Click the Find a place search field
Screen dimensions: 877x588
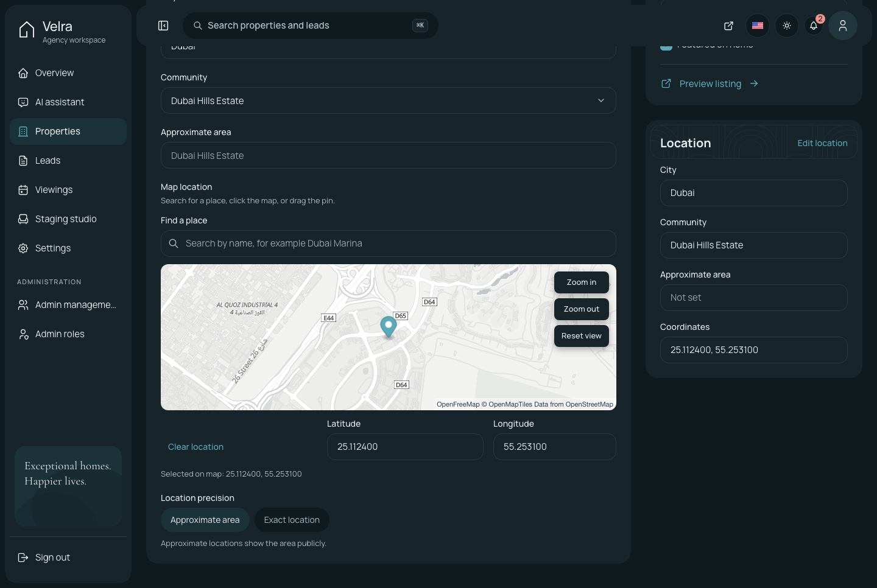point(389,243)
